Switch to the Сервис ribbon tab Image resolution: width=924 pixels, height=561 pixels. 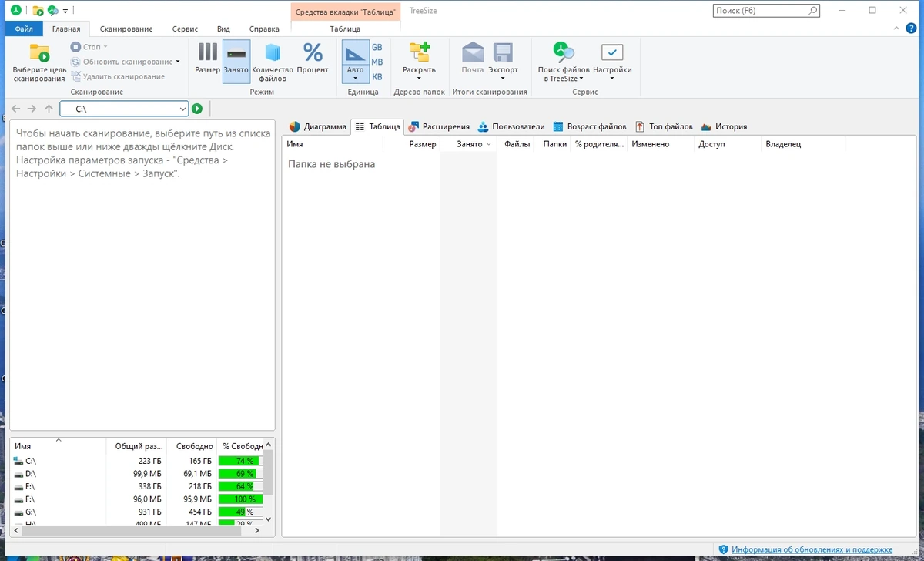(185, 29)
